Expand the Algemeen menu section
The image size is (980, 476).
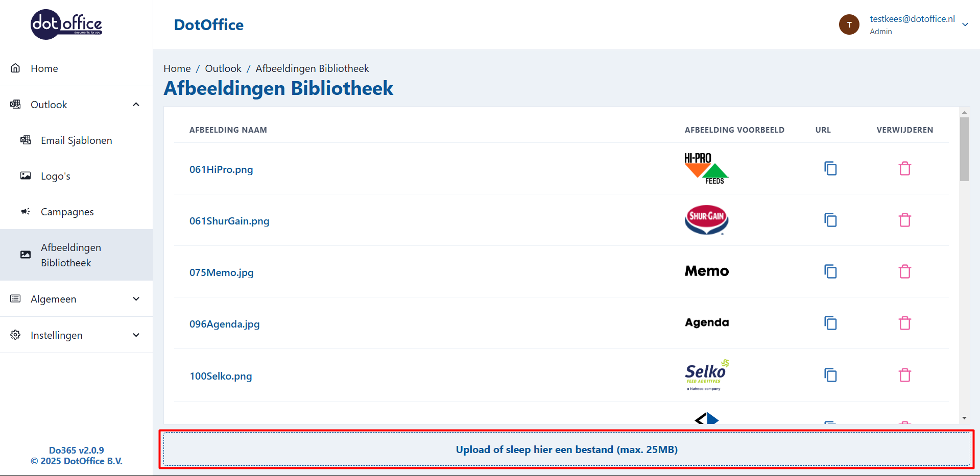coord(136,299)
